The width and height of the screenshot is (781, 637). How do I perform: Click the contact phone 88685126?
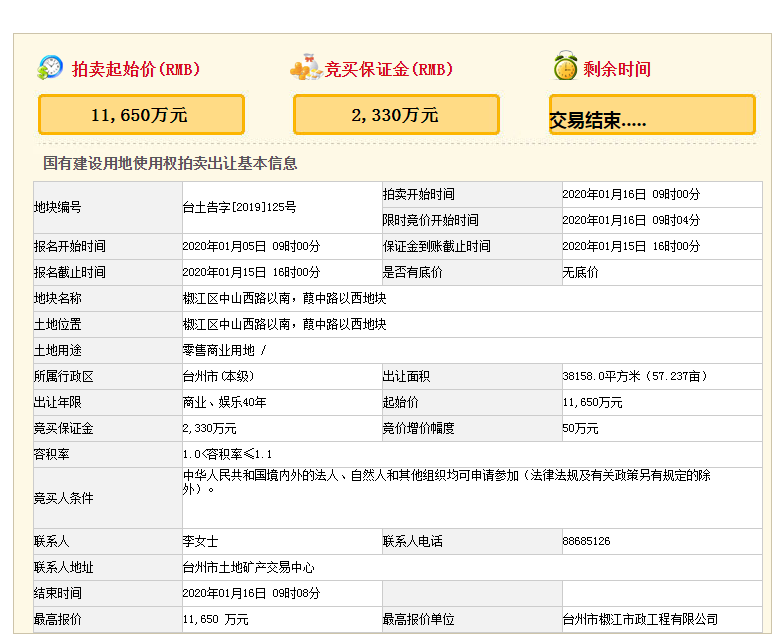click(586, 541)
